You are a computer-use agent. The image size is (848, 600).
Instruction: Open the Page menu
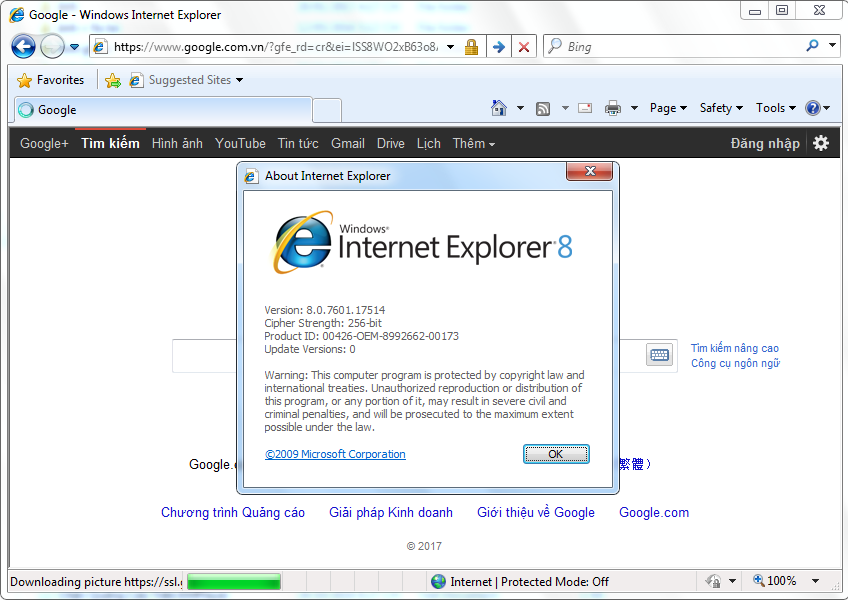668,108
